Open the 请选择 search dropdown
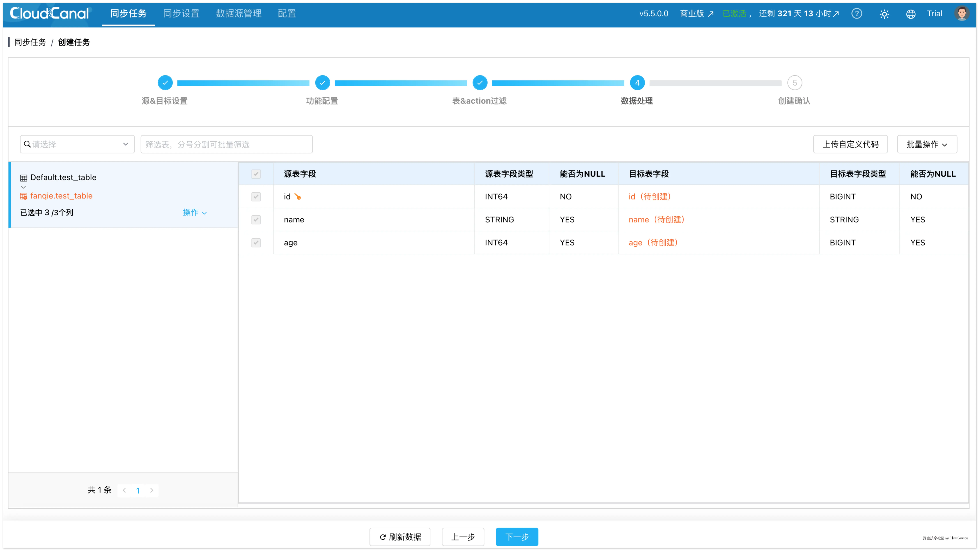980x552 pixels. click(77, 144)
